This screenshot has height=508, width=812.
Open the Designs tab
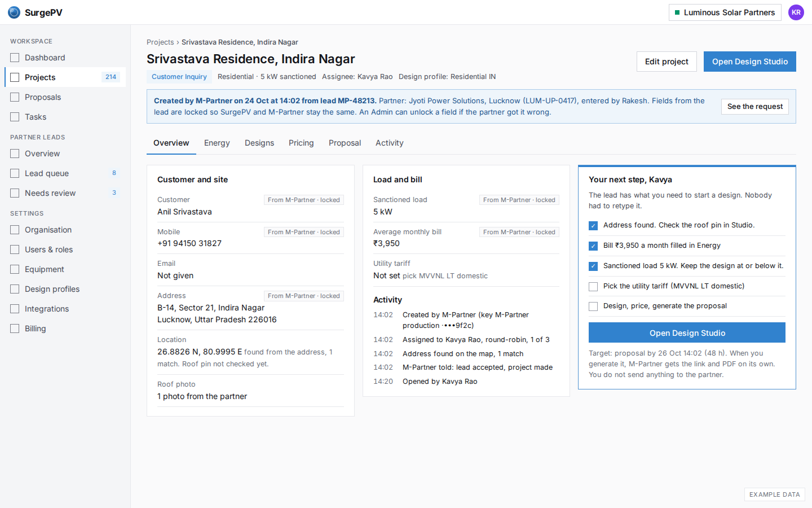(259, 143)
